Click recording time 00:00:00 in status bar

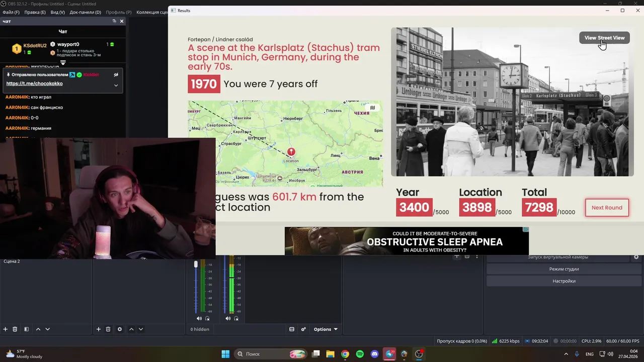click(565, 341)
